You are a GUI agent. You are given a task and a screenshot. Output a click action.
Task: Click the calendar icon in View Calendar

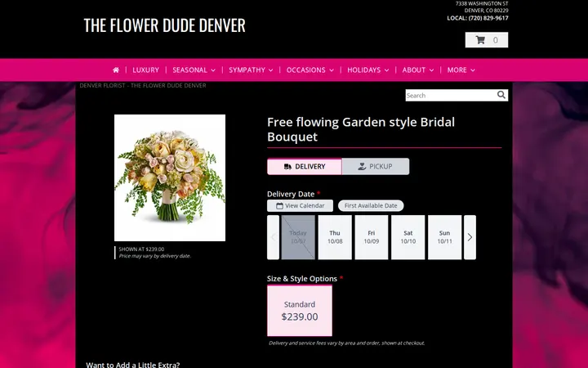pyautogui.click(x=279, y=206)
